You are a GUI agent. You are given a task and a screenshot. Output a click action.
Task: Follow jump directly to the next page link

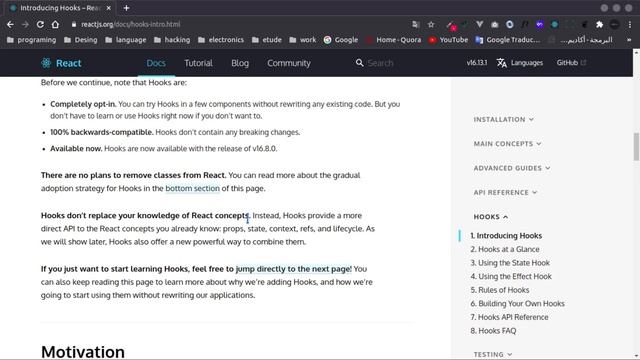(293, 269)
